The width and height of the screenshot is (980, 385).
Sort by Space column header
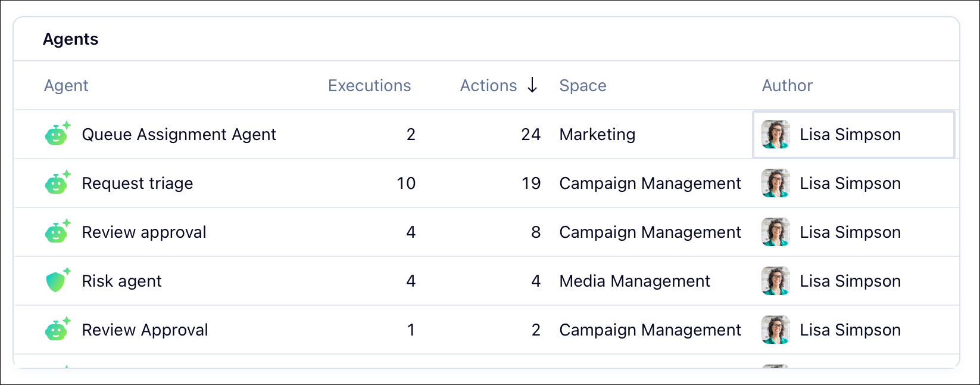point(583,86)
